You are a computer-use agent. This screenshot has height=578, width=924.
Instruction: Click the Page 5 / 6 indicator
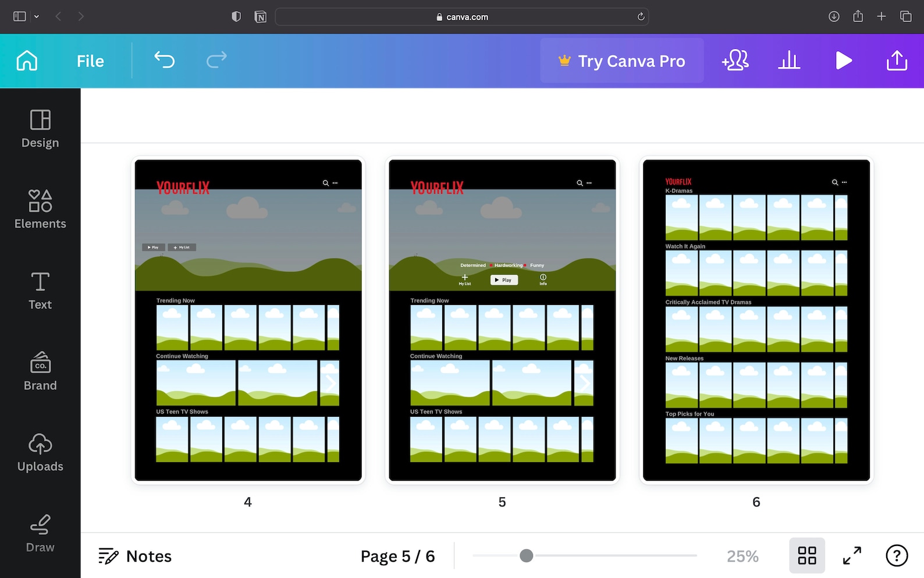397,556
